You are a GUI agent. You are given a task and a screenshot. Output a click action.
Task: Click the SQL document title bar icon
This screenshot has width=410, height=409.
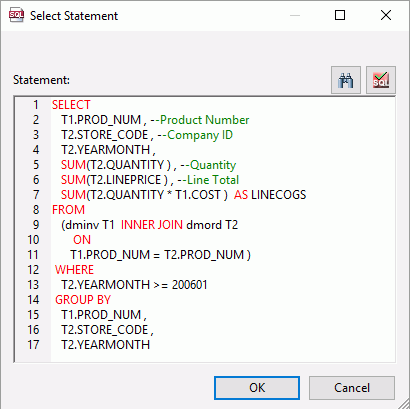click(x=16, y=15)
